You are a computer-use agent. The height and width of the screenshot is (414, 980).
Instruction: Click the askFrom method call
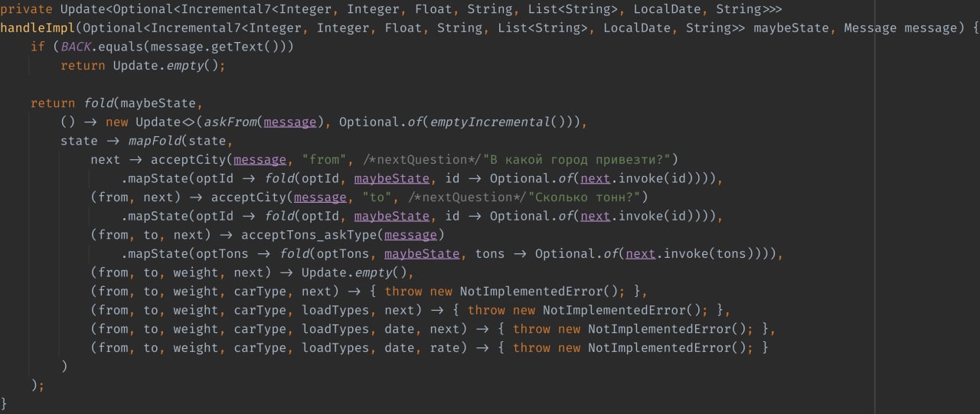(x=230, y=122)
